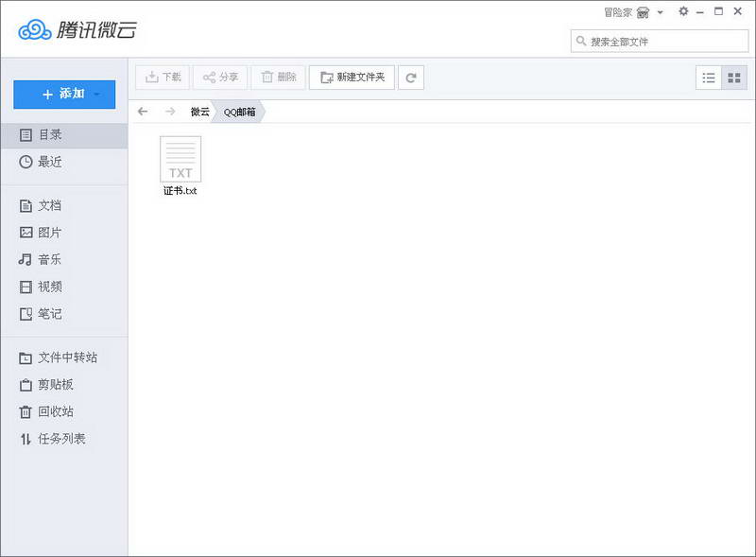The height and width of the screenshot is (557, 756).
Task: Switch to list view
Action: click(709, 78)
